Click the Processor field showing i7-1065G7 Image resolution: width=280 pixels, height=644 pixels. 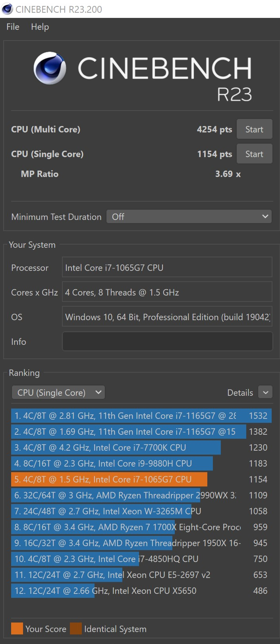click(167, 268)
